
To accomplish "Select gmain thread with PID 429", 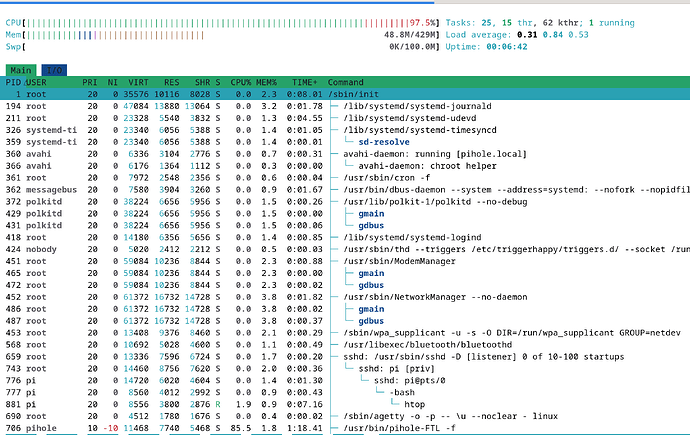I will [x=345, y=213].
